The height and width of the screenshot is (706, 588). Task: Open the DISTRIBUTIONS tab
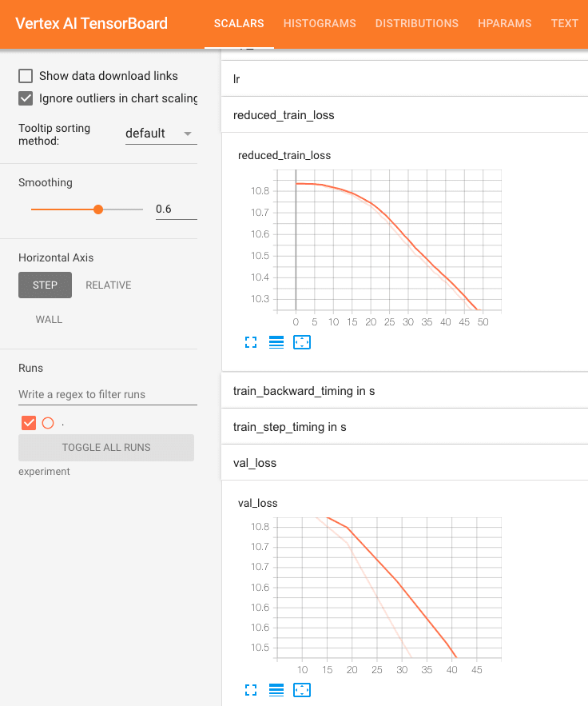point(417,23)
